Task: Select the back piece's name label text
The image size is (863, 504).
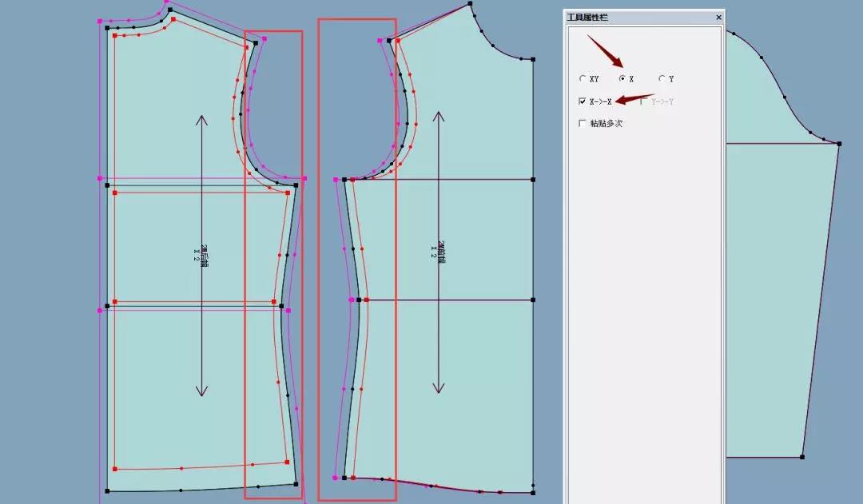Action: click(x=201, y=253)
